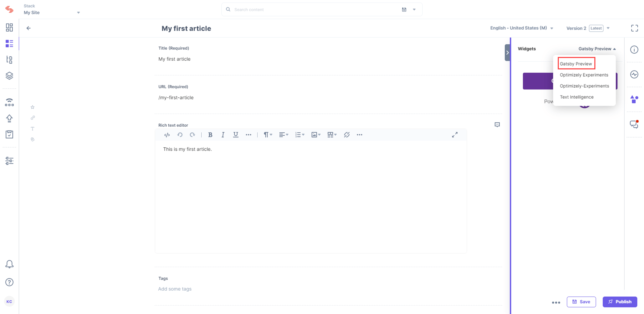The image size is (644, 314).
Task: Open the Publish Queue icon in sidebar
Action: pyautogui.click(x=9, y=102)
